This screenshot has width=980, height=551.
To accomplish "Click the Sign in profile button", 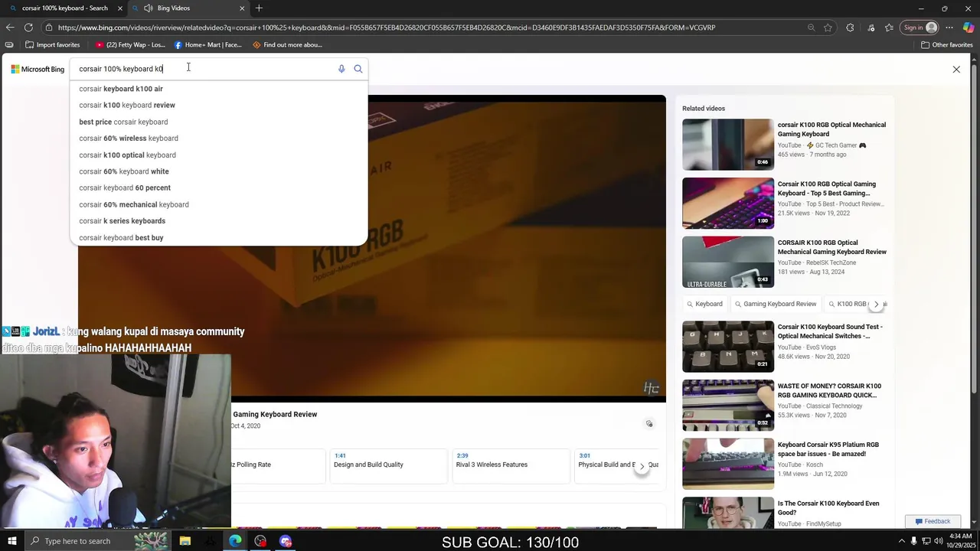I will click(x=920, y=28).
